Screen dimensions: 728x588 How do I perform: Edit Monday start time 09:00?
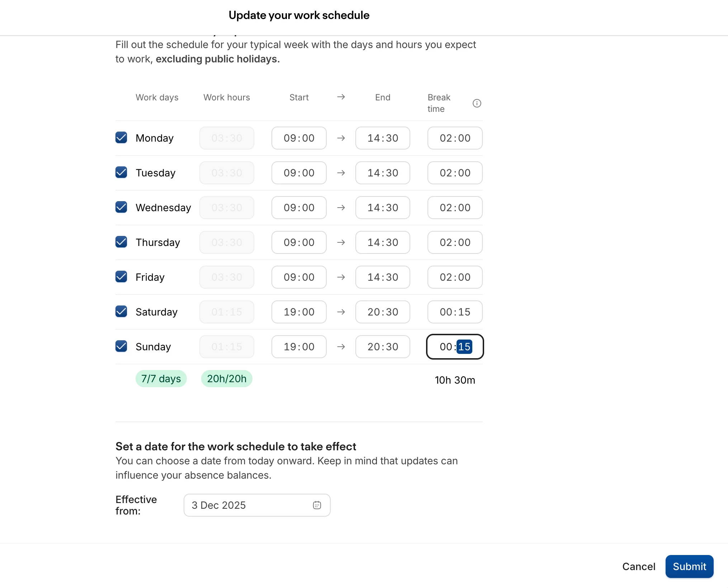[299, 138]
